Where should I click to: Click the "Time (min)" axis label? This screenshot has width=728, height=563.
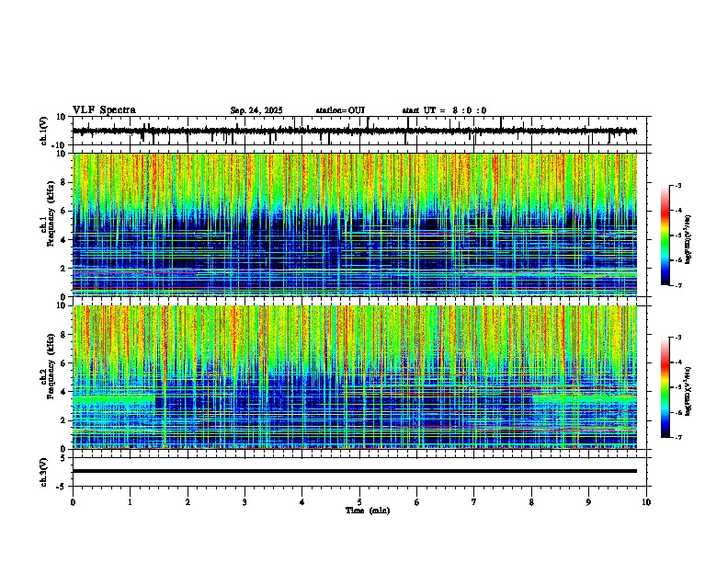point(368,511)
